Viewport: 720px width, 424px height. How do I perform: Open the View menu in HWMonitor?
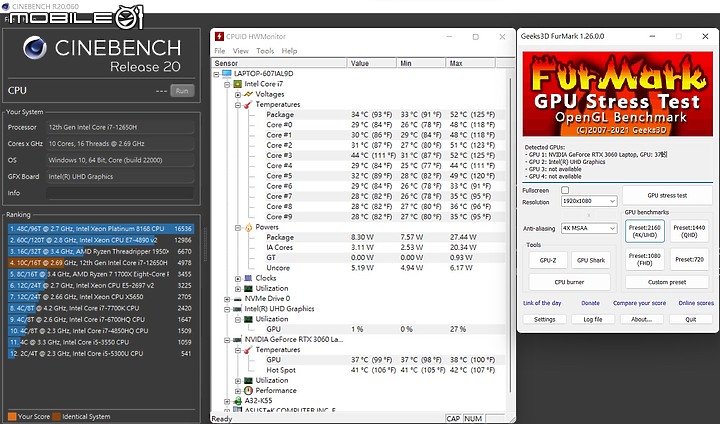pos(241,51)
